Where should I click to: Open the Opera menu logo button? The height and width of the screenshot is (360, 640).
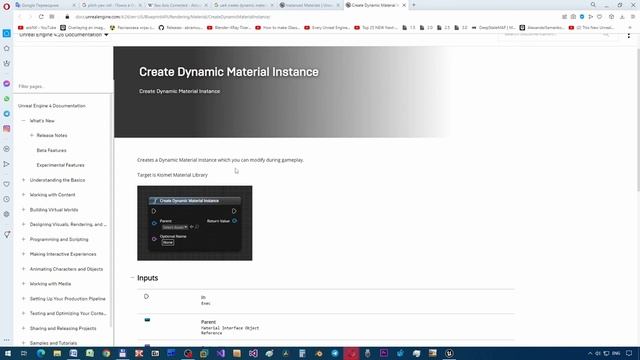tap(7, 6)
